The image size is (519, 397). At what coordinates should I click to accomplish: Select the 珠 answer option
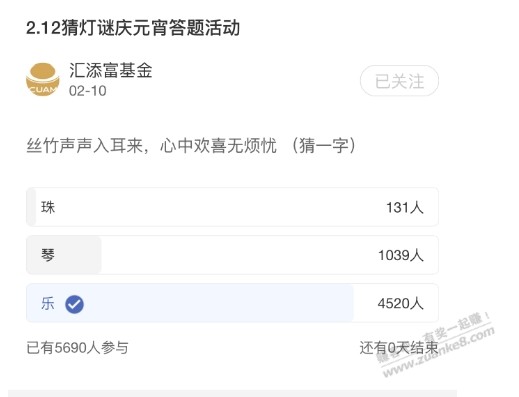coord(232,207)
